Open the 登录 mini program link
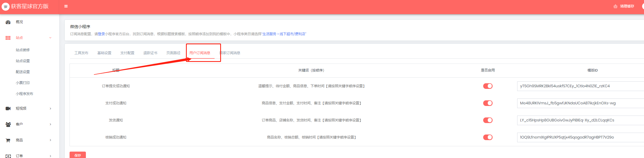The width and height of the screenshot is (644, 158). 101,34
